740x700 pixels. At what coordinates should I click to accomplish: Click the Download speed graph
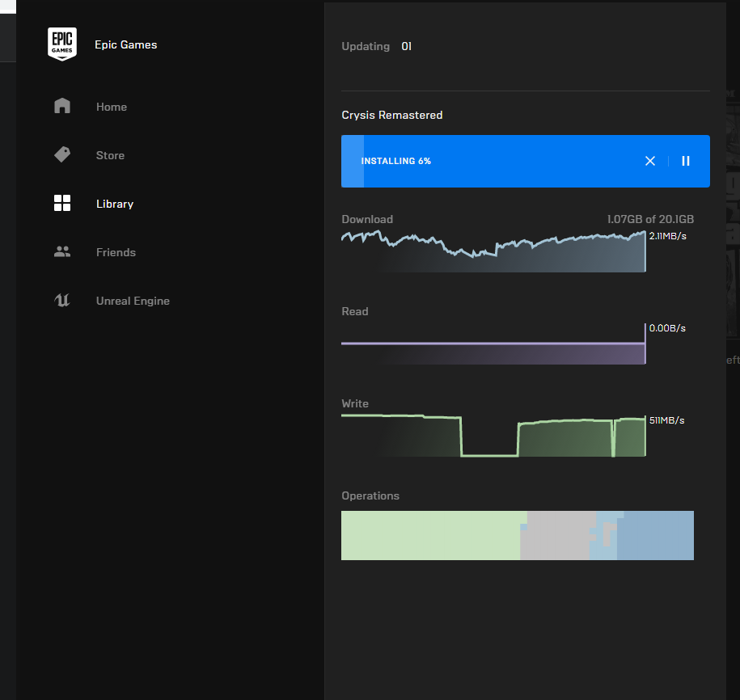click(x=493, y=251)
